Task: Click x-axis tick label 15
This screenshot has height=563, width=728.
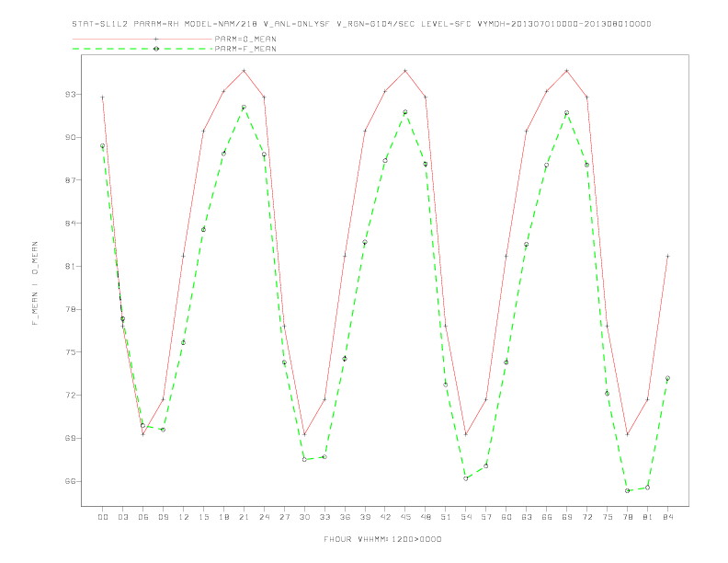Action: click(203, 517)
